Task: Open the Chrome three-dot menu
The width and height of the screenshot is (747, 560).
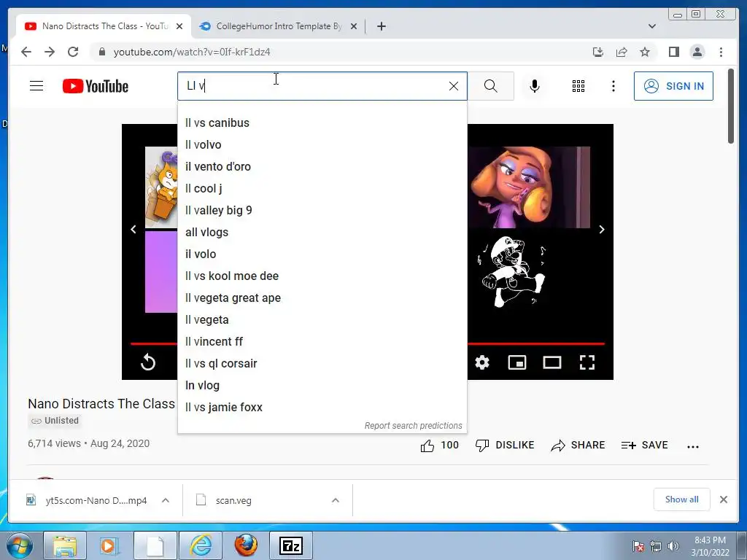Action: click(x=721, y=52)
